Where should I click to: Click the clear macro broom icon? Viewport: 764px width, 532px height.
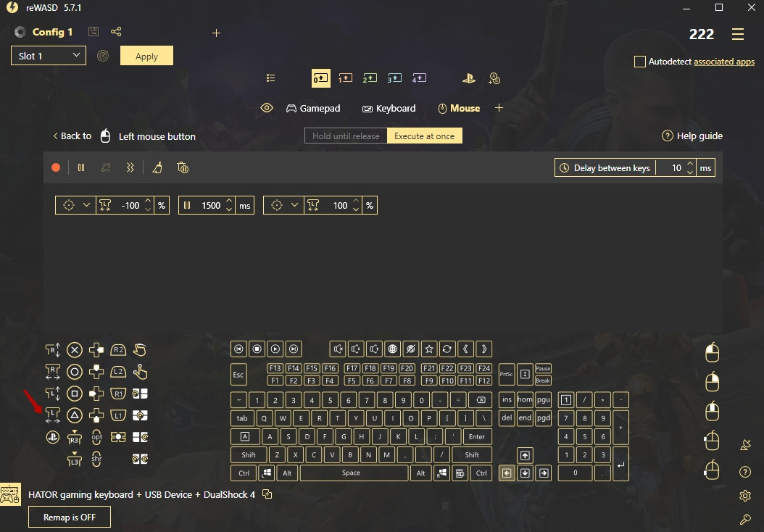click(x=157, y=167)
